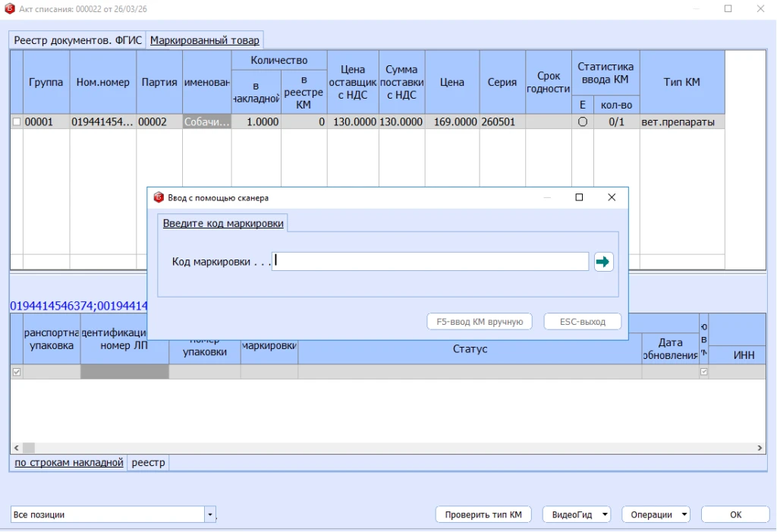The width and height of the screenshot is (777, 532).
Task: Click the horizontal scrollbar right arrow
Action: click(760, 449)
